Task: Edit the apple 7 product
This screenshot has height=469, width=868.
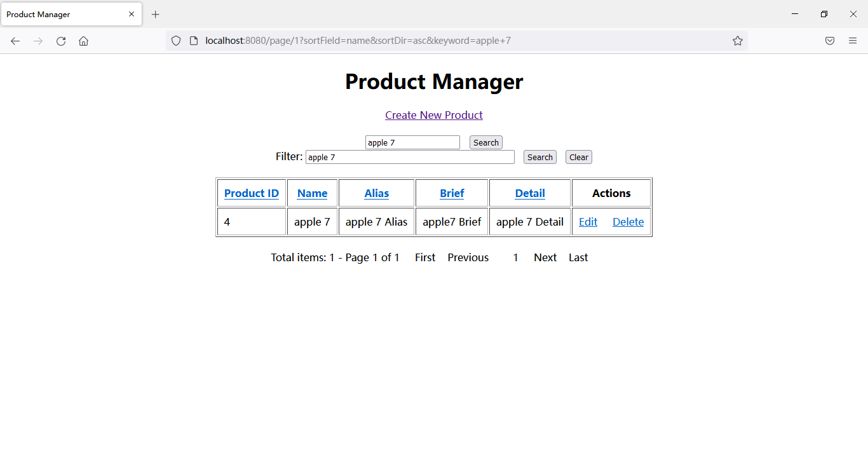Action: click(x=588, y=221)
